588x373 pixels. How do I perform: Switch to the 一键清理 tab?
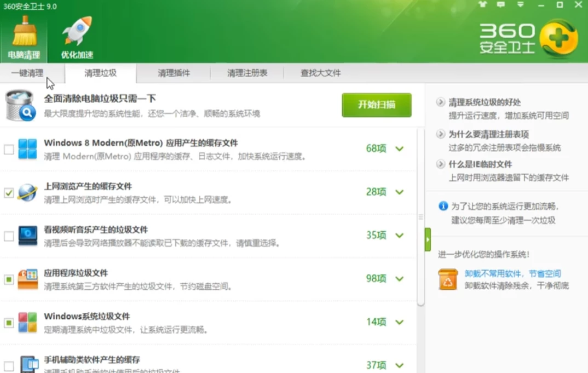(27, 73)
